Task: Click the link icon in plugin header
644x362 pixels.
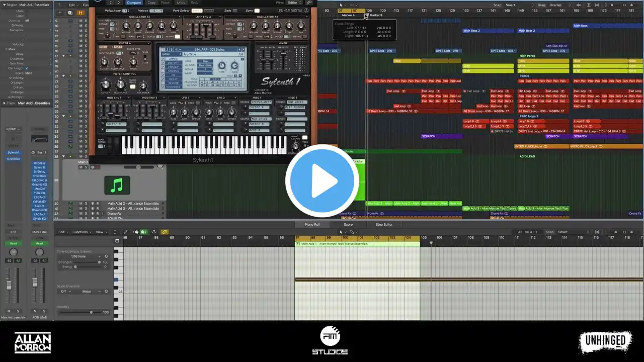Action: (x=309, y=3)
